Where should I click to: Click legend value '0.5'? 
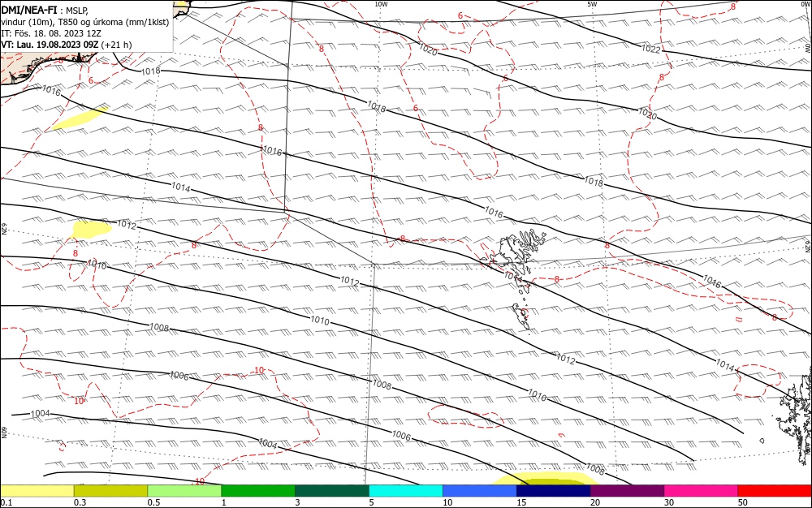coord(153,502)
